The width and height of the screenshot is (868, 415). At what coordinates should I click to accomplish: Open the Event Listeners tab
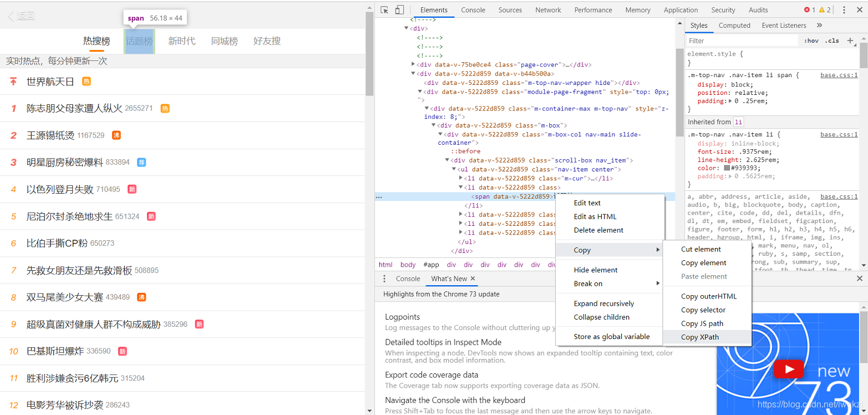784,25
